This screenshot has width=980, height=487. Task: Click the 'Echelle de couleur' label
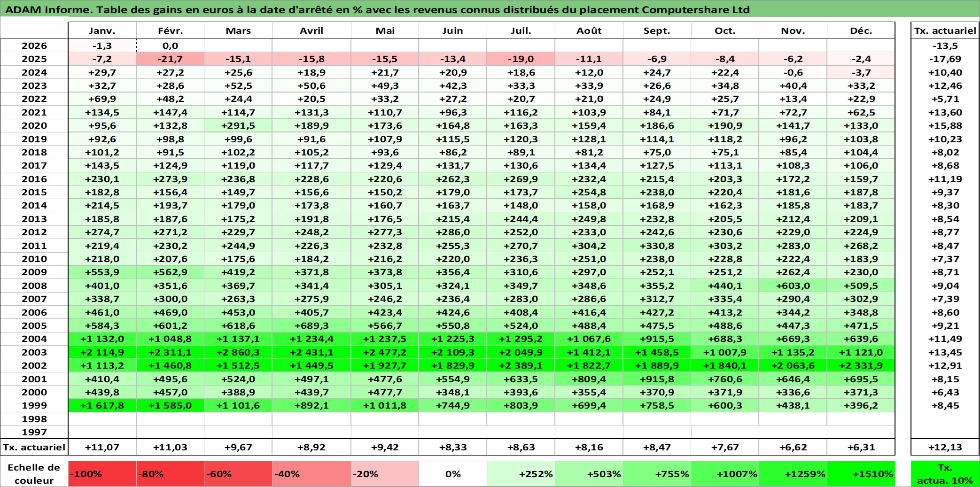click(x=34, y=474)
